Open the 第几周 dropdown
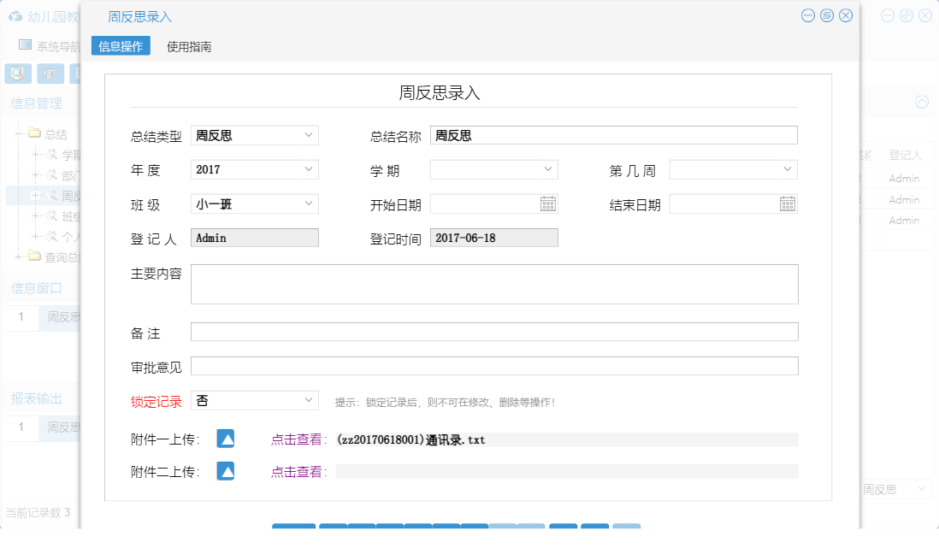Image resolution: width=939 pixels, height=560 pixels. [x=788, y=168]
